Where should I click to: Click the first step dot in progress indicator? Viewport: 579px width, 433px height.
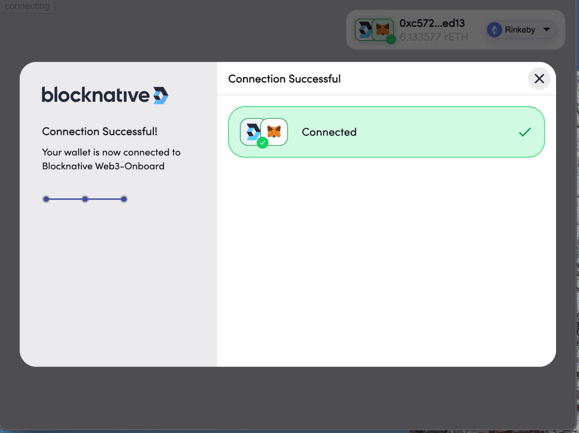click(x=46, y=199)
